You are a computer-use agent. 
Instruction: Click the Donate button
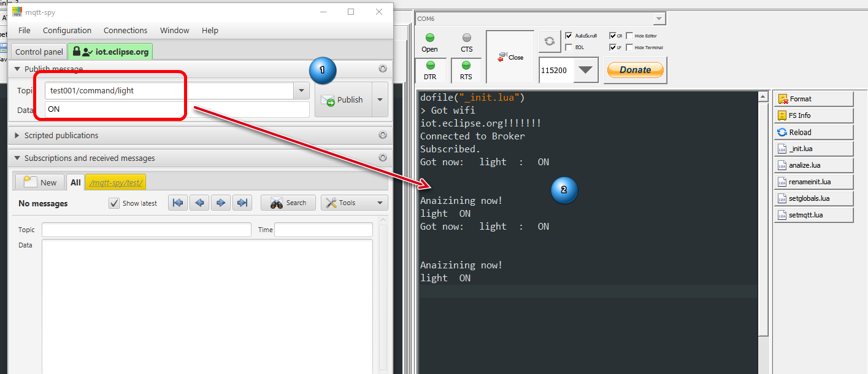pyautogui.click(x=635, y=70)
